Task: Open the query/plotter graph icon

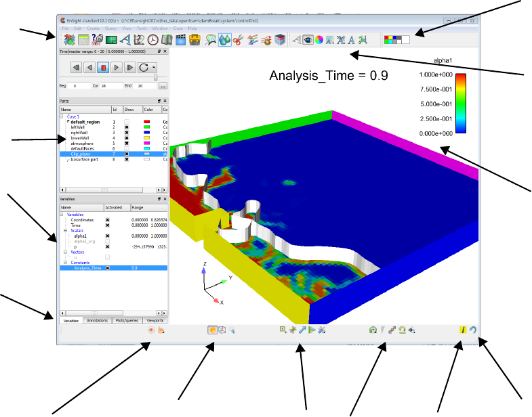Action: (139, 40)
